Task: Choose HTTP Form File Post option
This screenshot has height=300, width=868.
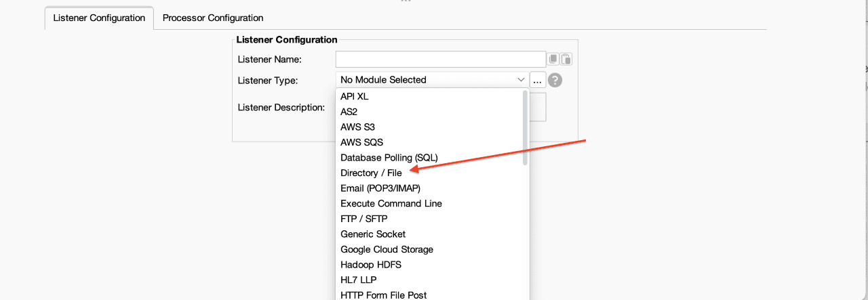Action: pos(432,295)
